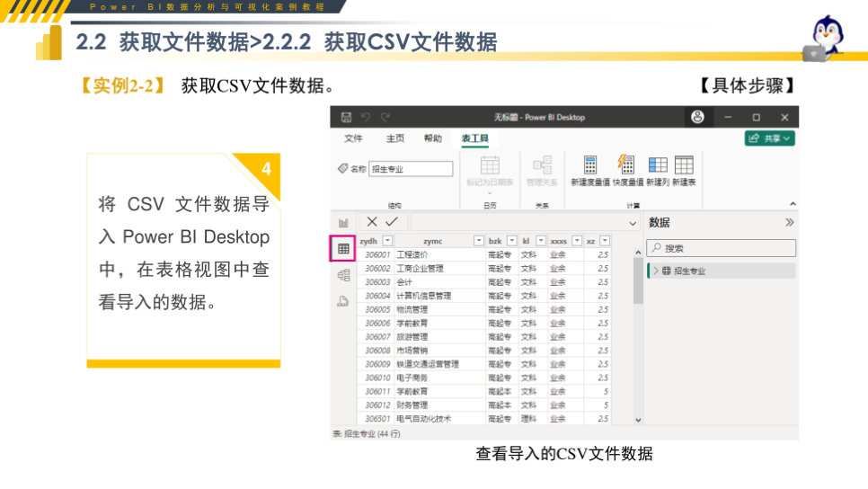Image resolution: width=868 pixels, height=489 pixels.
Task: Expand the 招生专业 table tree node
Action: pos(656,271)
